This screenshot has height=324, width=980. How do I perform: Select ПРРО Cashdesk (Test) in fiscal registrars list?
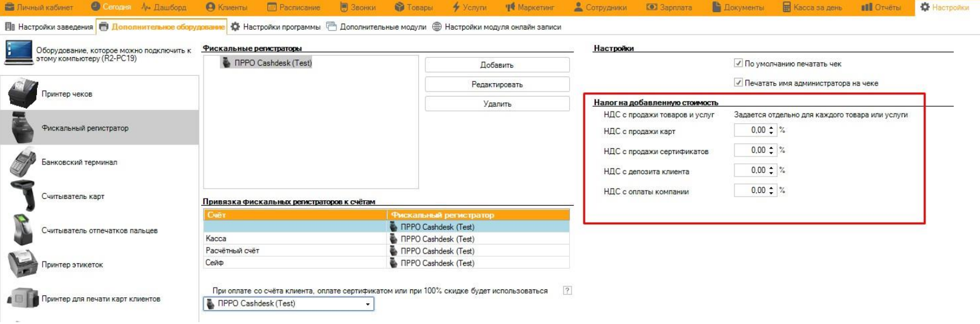[x=272, y=62]
